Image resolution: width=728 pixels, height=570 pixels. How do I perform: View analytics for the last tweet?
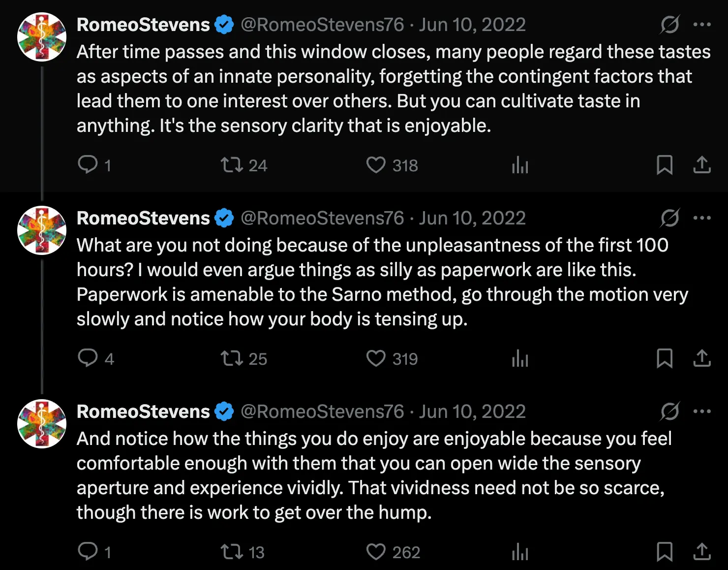click(520, 552)
